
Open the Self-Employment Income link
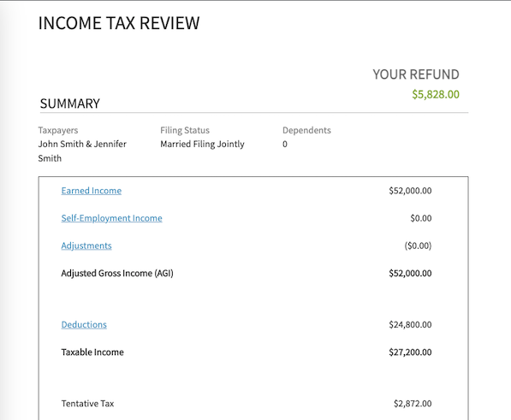point(111,218)
